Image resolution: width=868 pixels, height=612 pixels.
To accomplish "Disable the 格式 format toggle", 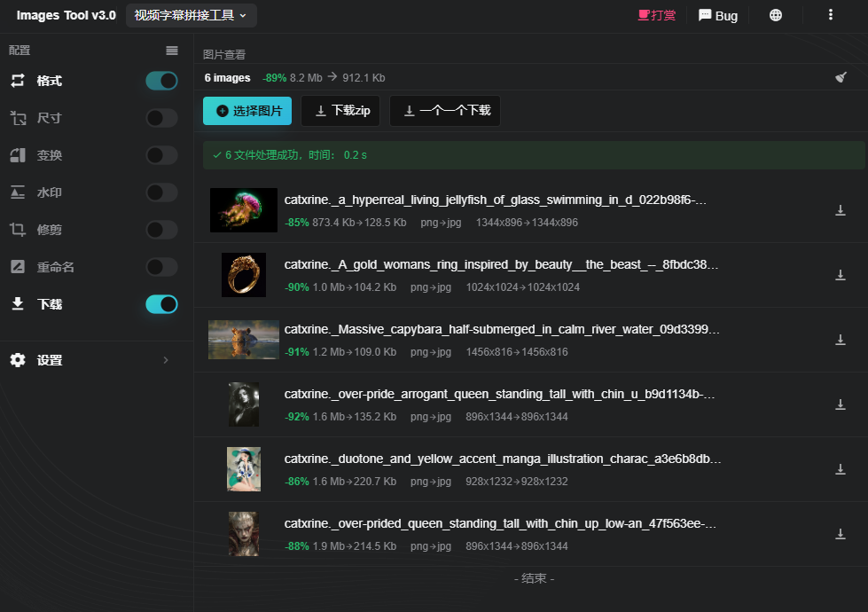I will [161, 81].
